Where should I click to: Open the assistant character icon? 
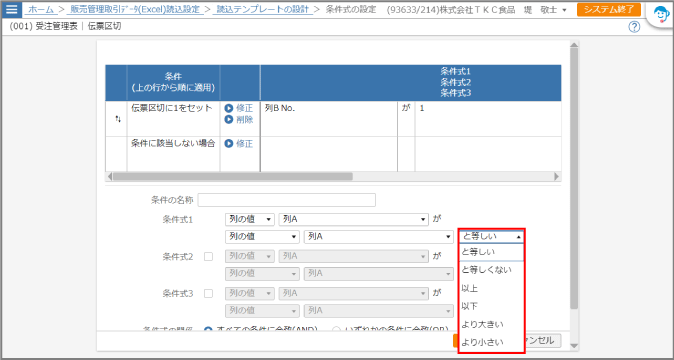pyautogui.click(x=661, y=16)
